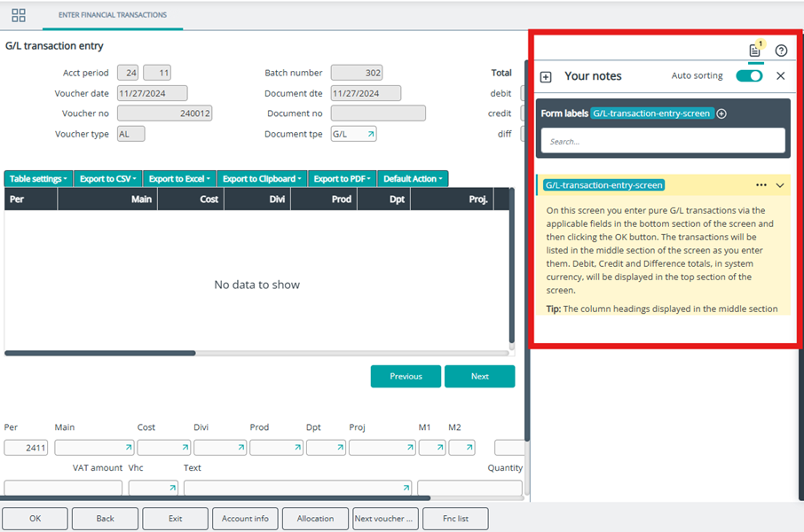Click the Batch number field
Image resolution: width=804 pixels, height=532 pixels.
pyautogui.click(x=357, y=73)
